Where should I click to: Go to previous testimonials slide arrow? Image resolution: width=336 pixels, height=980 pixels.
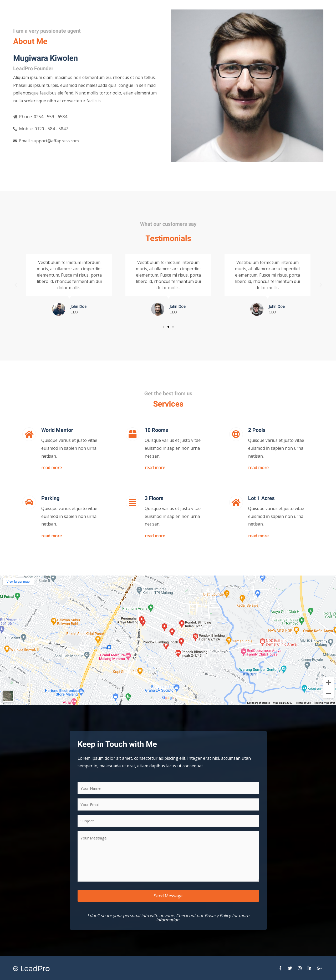click(x=16, y=284)
